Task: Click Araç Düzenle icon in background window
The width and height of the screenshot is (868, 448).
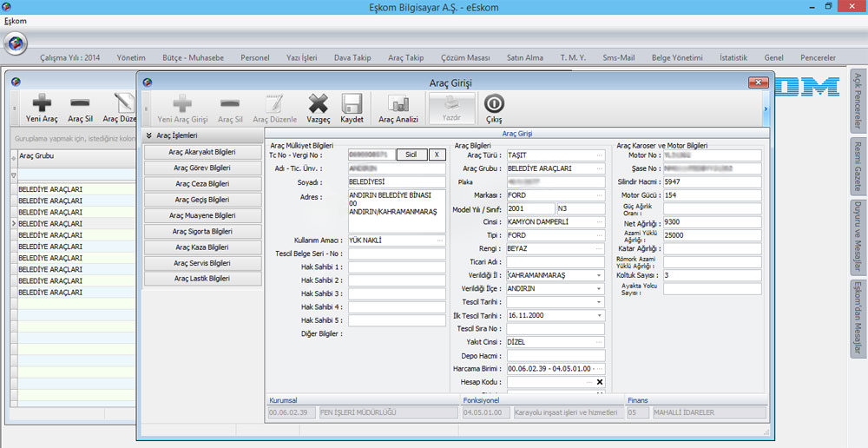Action: (124, 103)
